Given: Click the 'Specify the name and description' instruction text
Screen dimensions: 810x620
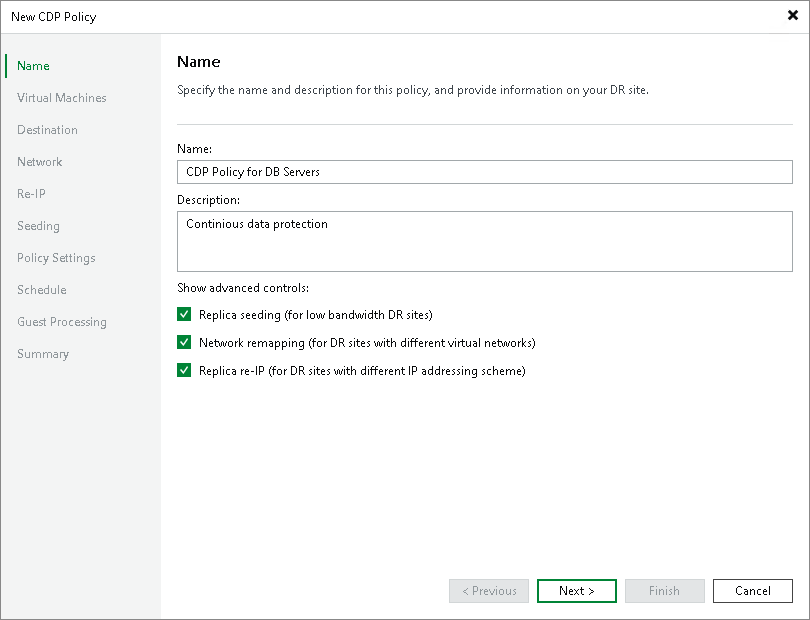Looking at the screenshot, I should pyautogui.click(x=413, y=90).
